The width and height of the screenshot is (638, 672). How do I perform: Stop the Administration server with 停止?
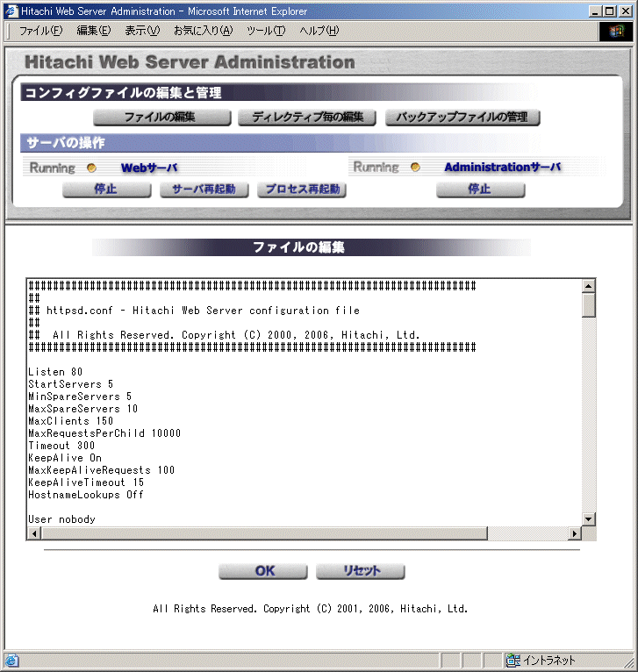(x=481, y=189)
